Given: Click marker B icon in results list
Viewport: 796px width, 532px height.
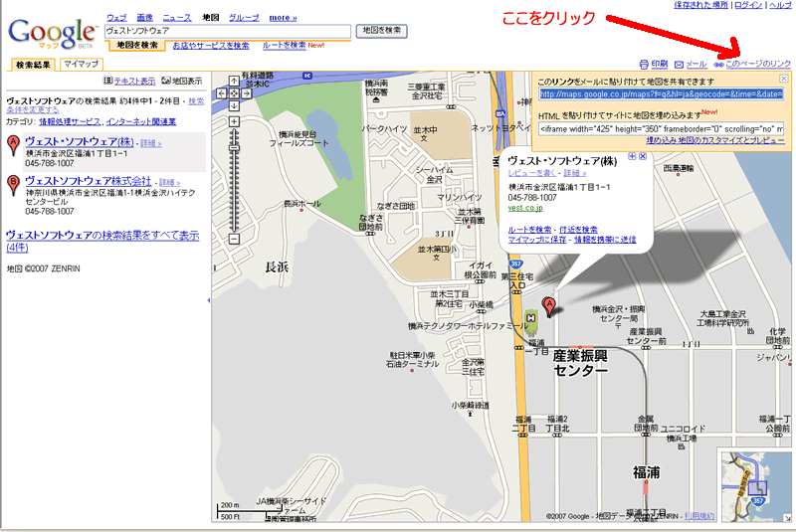Looking at the screenshot, I should pyautogui.click(x=13, y=185).
